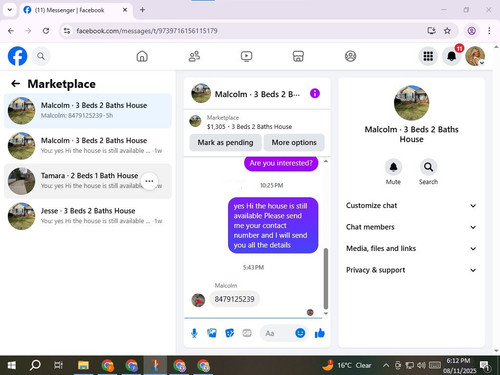Viewport: 500px width, 375px height.
Task: Click Malcolm's avatar beside 8479125239 message
Action: tap(198, 300)
